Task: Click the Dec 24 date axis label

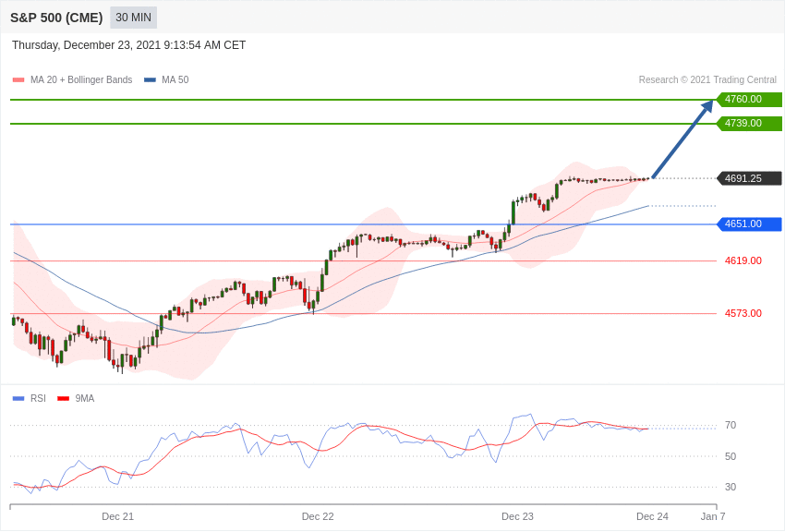Action: click(x=652, y=516)
